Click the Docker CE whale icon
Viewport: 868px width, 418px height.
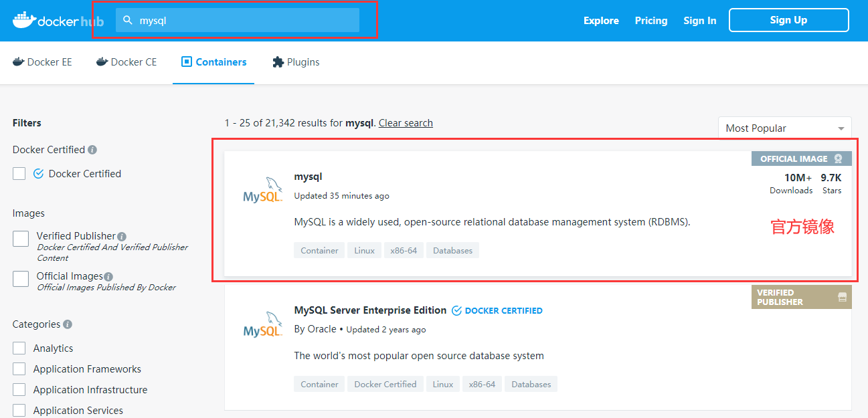[102, 62]
